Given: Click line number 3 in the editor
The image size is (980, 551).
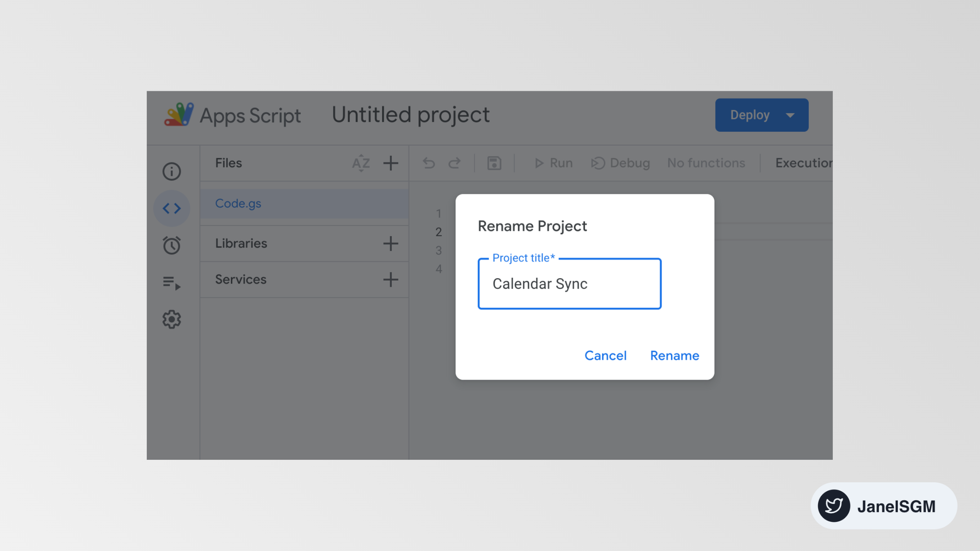Looking at the screenshot, I should tap(439, 251).
